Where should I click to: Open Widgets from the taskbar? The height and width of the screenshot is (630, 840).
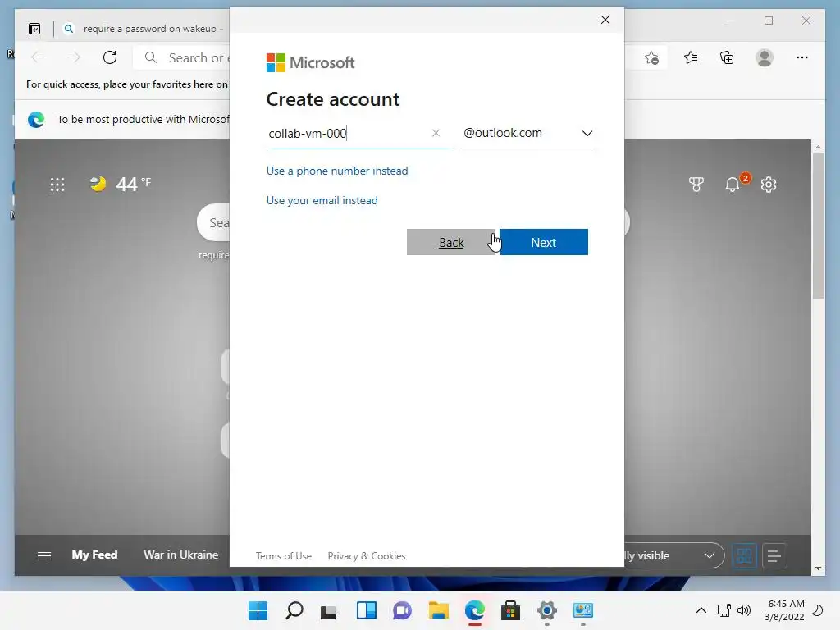(x=367, y=610)
